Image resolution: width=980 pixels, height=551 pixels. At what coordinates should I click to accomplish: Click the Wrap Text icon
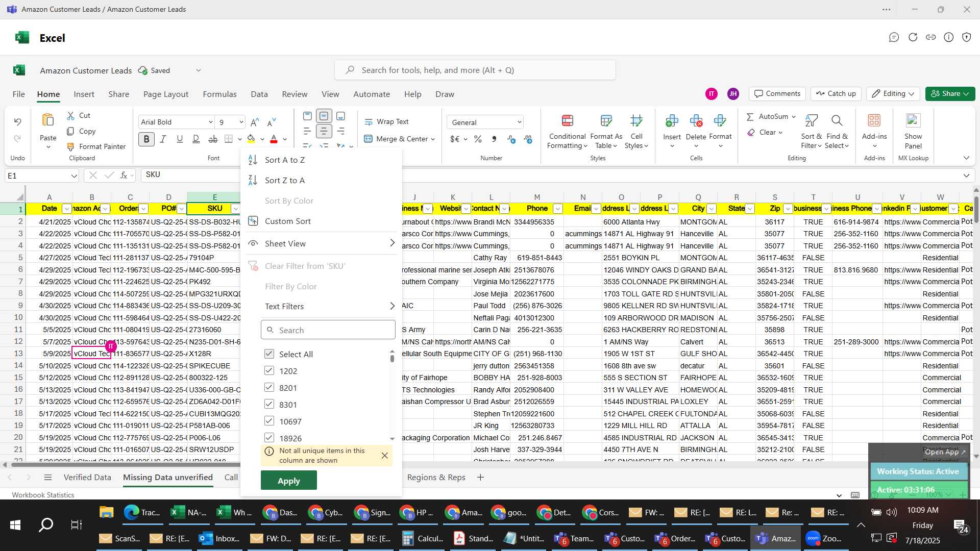point(369,122)
